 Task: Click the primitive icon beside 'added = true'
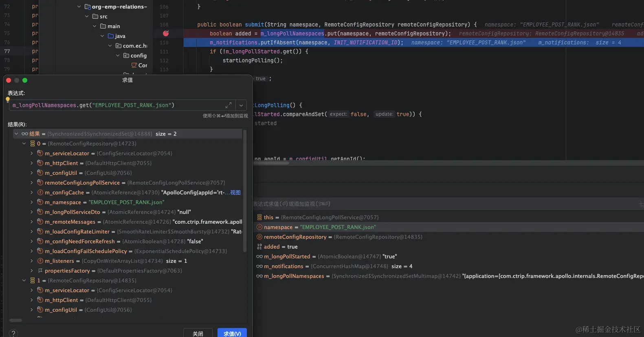tap(259, 247)
